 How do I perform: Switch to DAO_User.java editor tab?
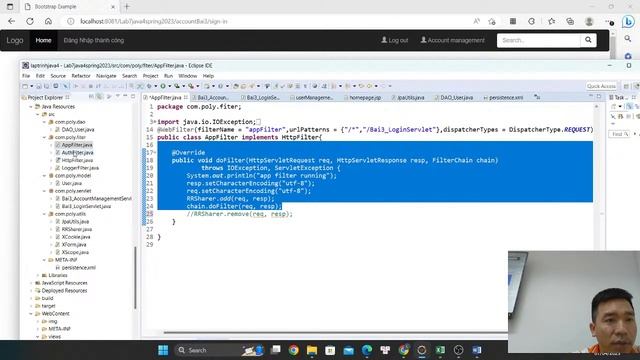click(454, 98)
